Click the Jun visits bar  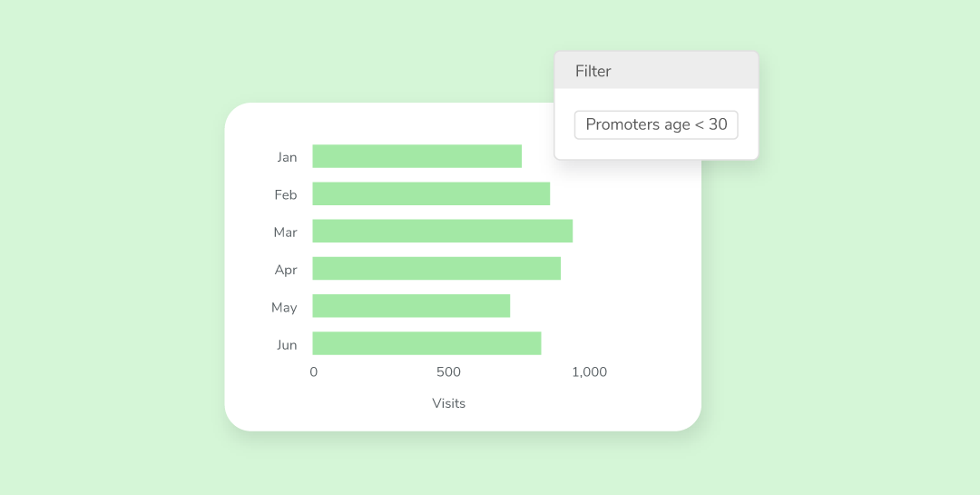coord(426,343)
